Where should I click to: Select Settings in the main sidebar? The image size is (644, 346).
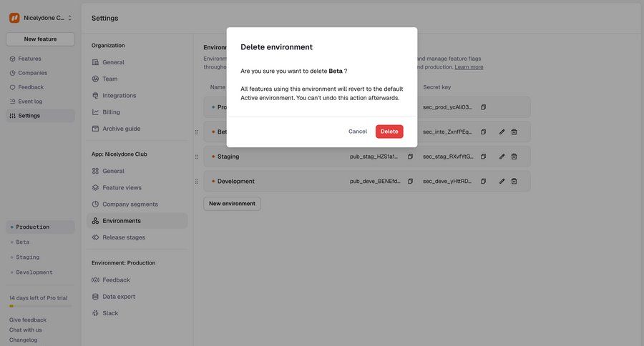pyautogui.click(x=40, y=116)
